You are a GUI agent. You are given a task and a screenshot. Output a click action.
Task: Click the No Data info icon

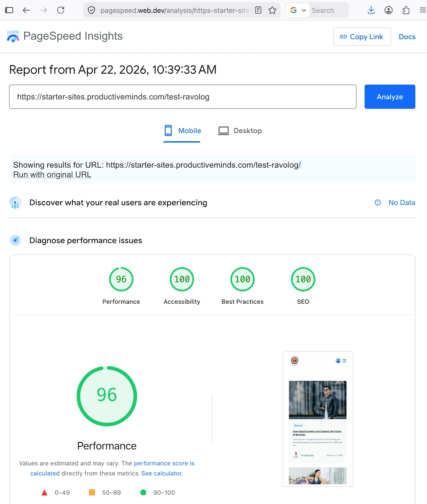(378, 203)
